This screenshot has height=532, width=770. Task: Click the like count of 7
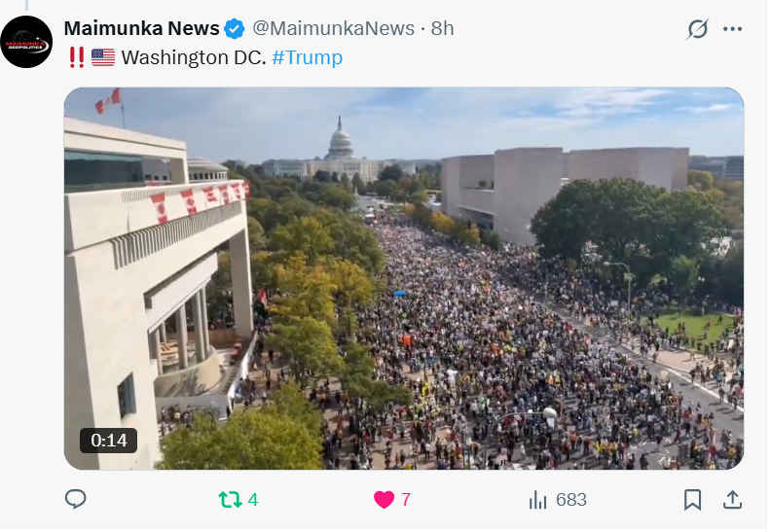click(x=406, y=500)
